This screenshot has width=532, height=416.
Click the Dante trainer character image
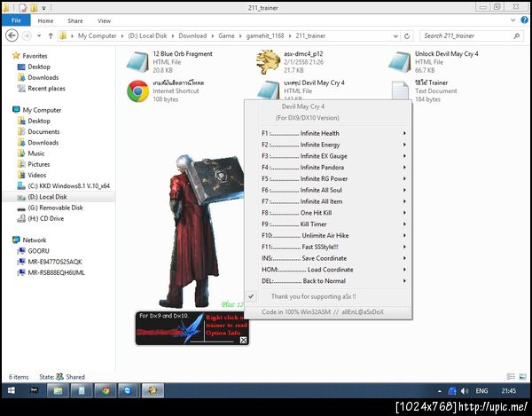tap(202, 231)
